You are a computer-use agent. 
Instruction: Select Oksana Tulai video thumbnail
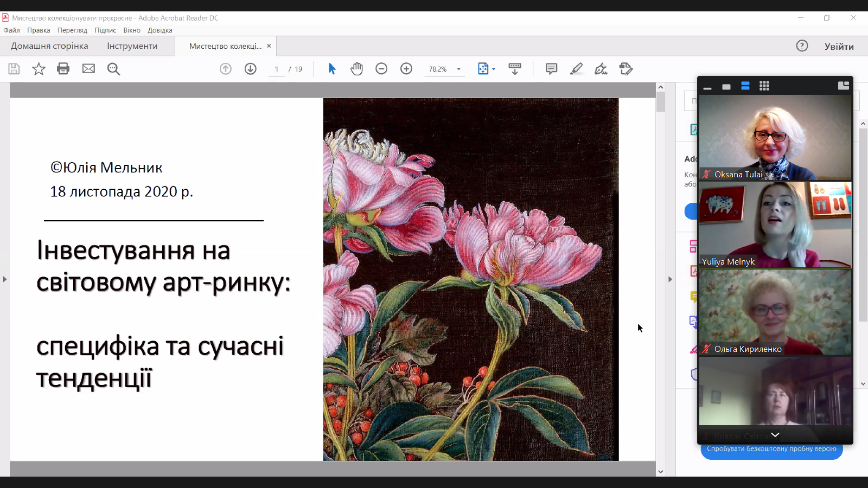(x=775, y=138)
